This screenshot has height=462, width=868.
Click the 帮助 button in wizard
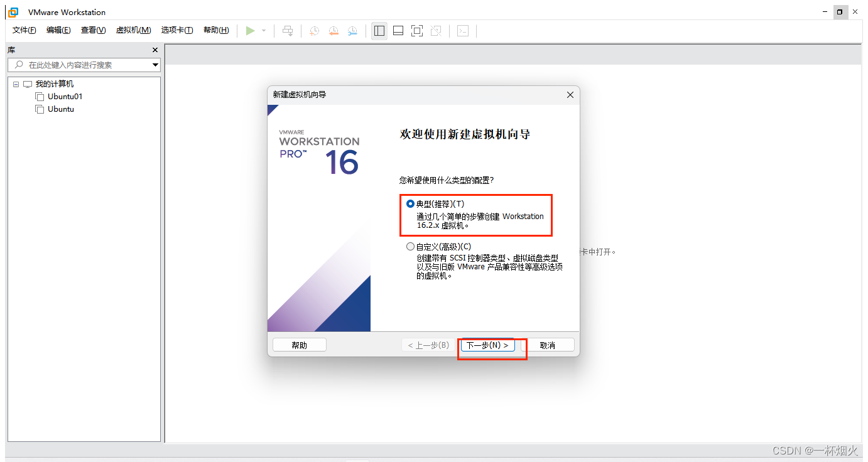click(x=300, y=345)
